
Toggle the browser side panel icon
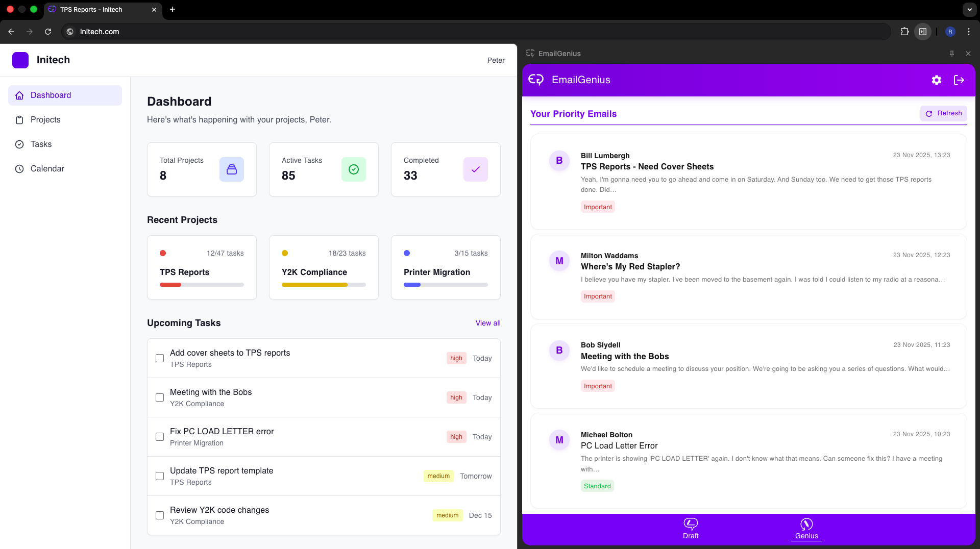pyautogui.click(x=922, y=31)
